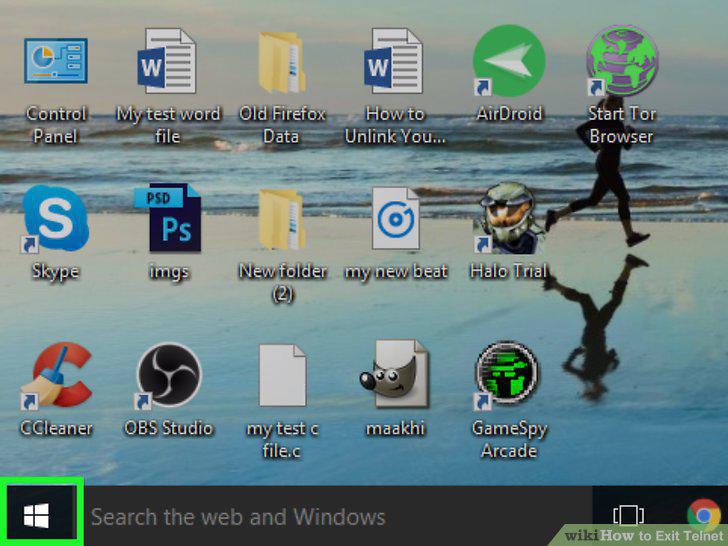Open the CCleaner shortcut
This screenshot has height=546, width=728.
coord(57,376)
